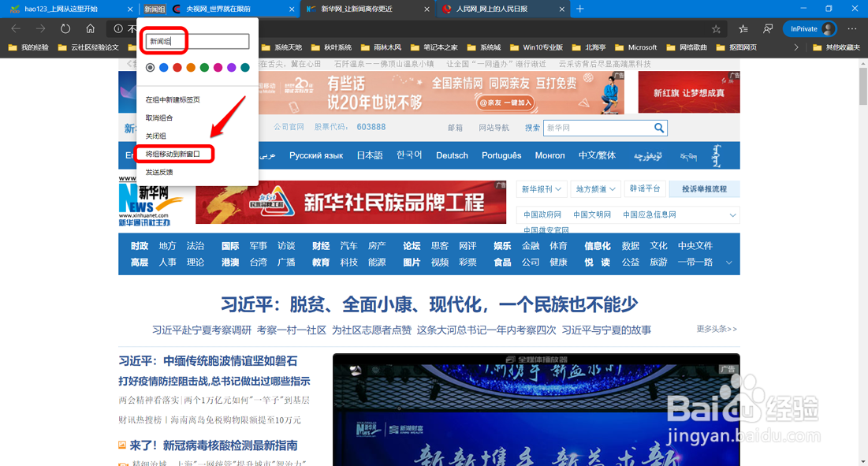Select the default gray group color
The width and height of the screenshot is (868, 466).
(x=150, y=68)
